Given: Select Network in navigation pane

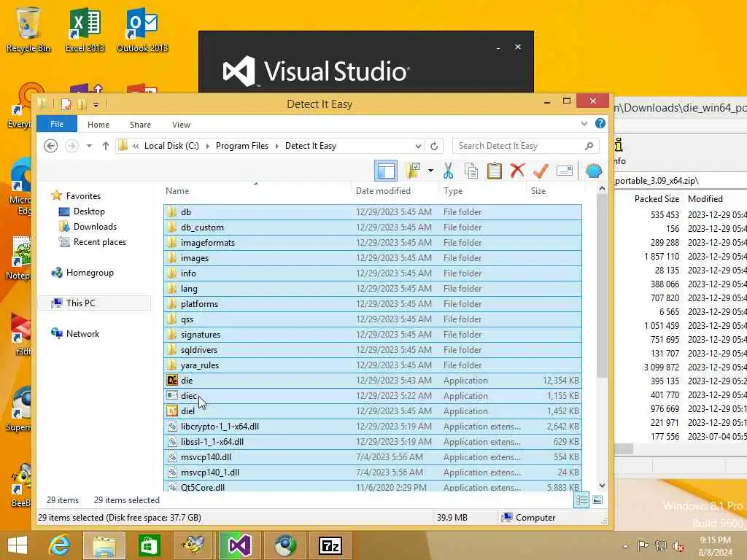Looking at the screenshot, I should (82, 333).
